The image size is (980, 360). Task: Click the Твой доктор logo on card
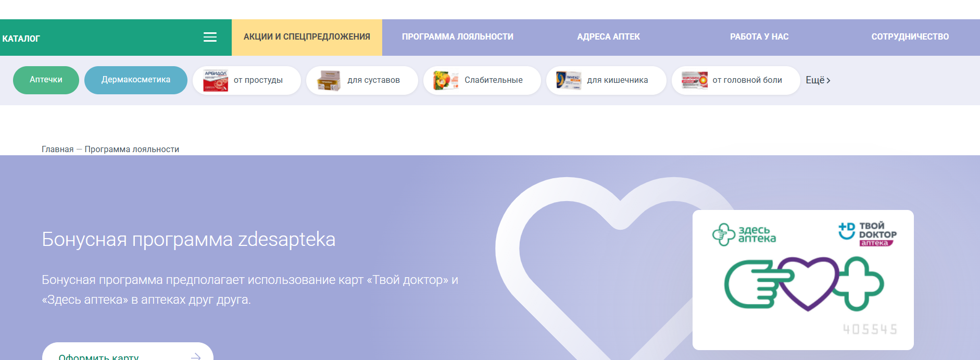click(x=868, y=234)
